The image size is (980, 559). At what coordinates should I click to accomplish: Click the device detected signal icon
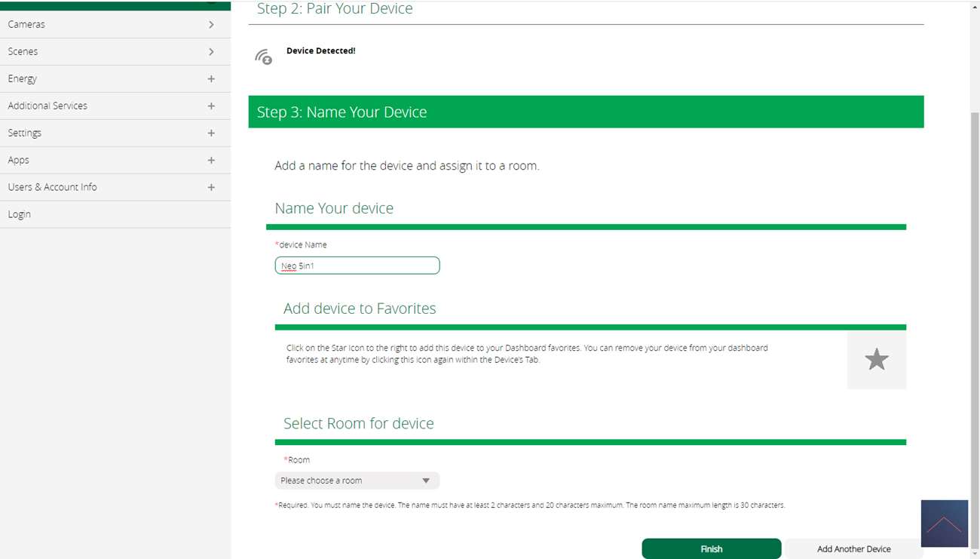pyautogui.click(x=263, y=57)
